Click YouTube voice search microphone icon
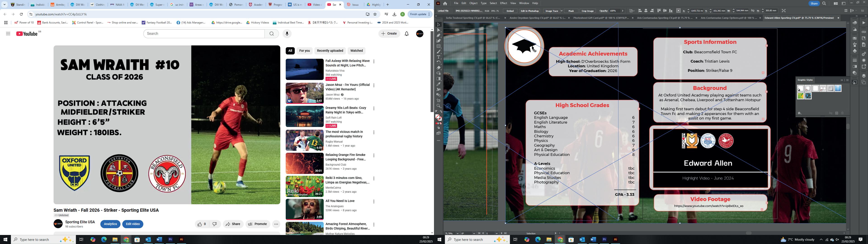868x244 pixels. pyautogui.click(x=287, y=34)
